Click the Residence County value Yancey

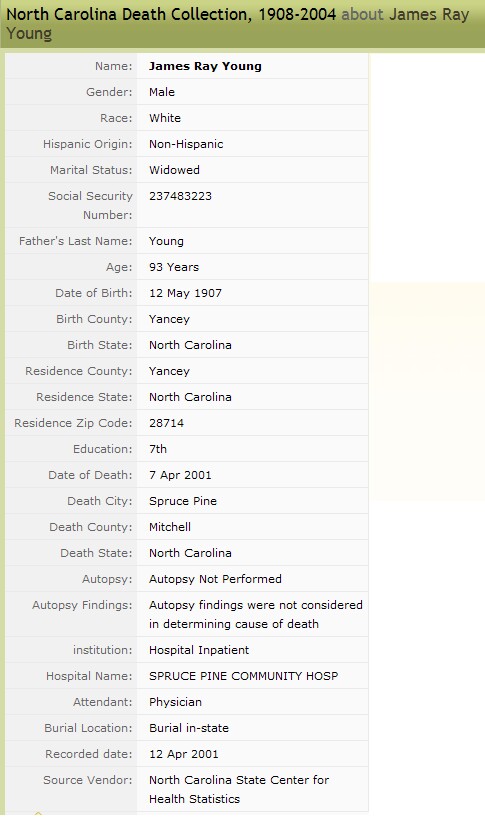click(x=169, y=371)
